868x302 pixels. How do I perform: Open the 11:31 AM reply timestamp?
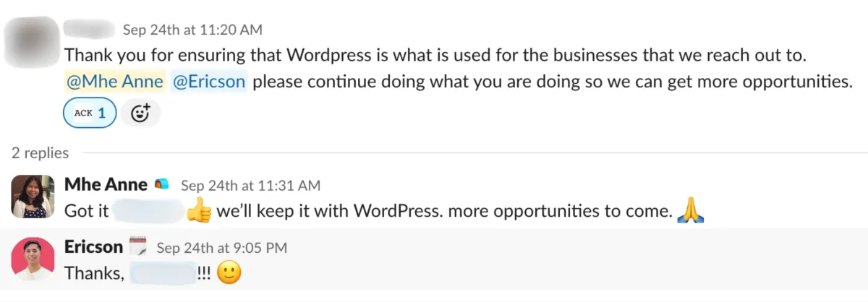click(250, 186)
